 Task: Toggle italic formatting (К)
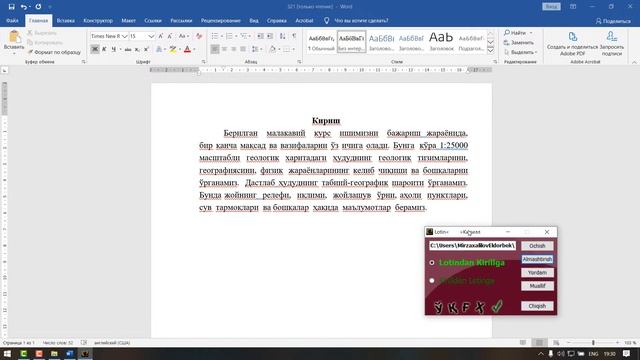(104, 49)
